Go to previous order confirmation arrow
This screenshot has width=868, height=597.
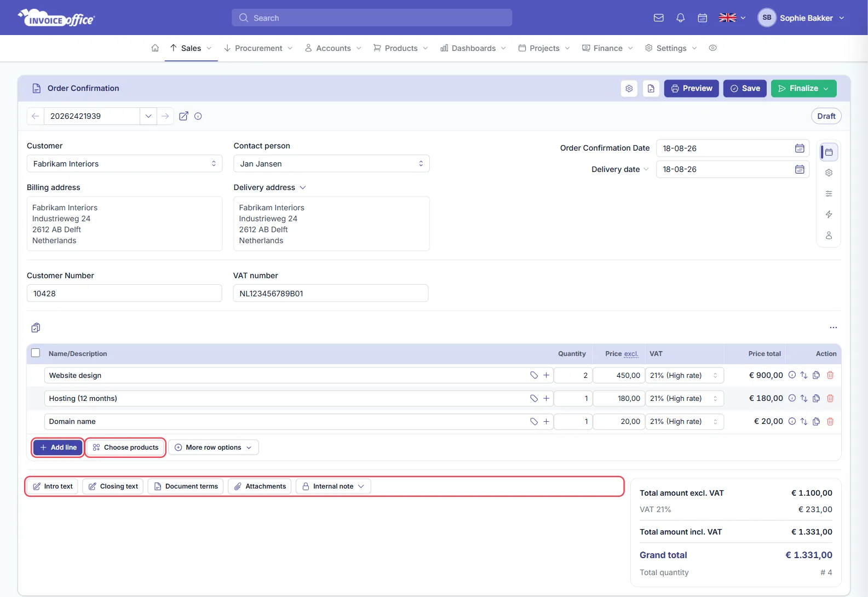click(x=35, y=116)
